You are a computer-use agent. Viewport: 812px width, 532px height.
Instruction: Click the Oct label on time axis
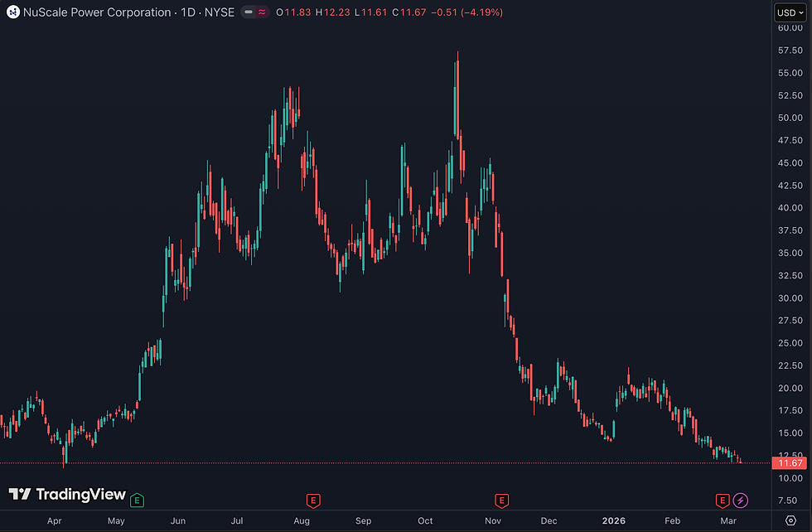pos(425,520)
